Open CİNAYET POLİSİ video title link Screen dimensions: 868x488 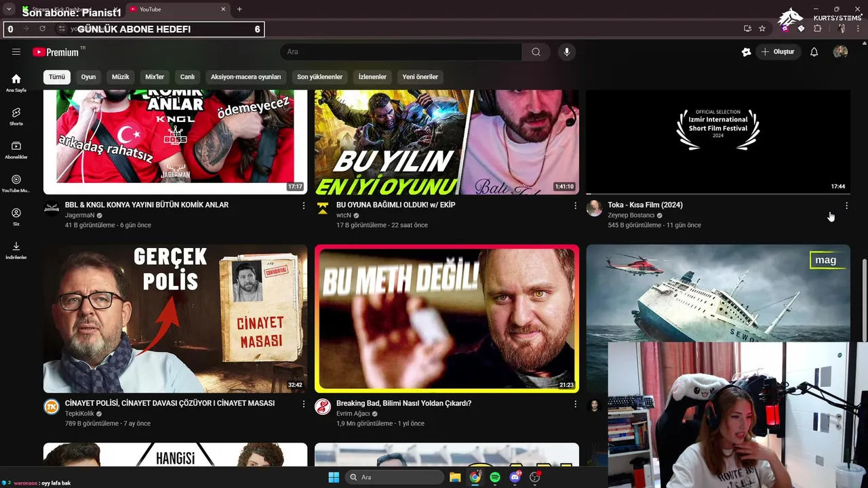pos(170,403)
